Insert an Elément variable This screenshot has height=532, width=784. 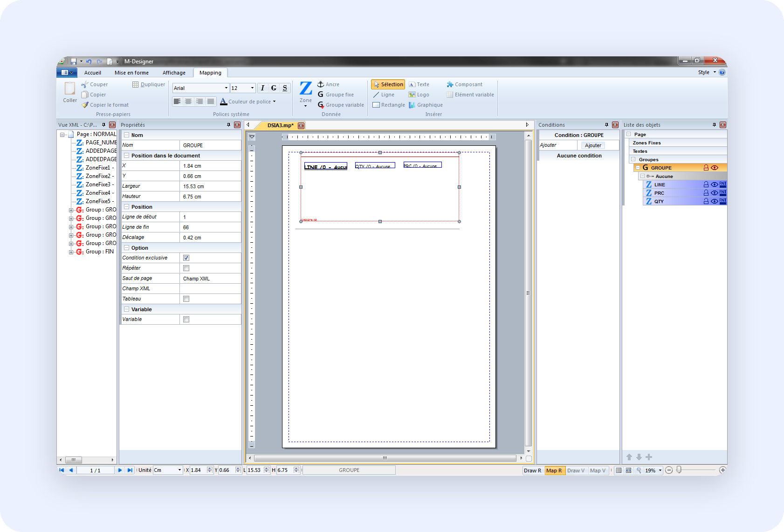point(470,95)
